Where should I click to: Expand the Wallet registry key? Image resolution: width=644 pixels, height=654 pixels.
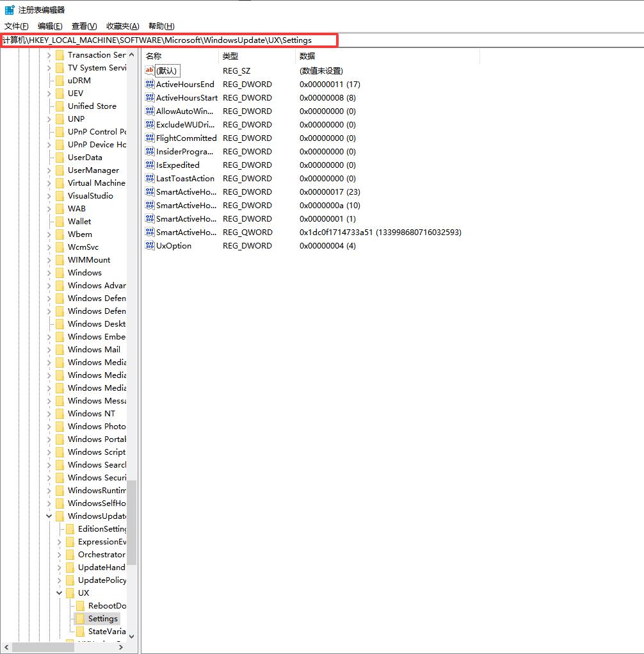point(49,222)
